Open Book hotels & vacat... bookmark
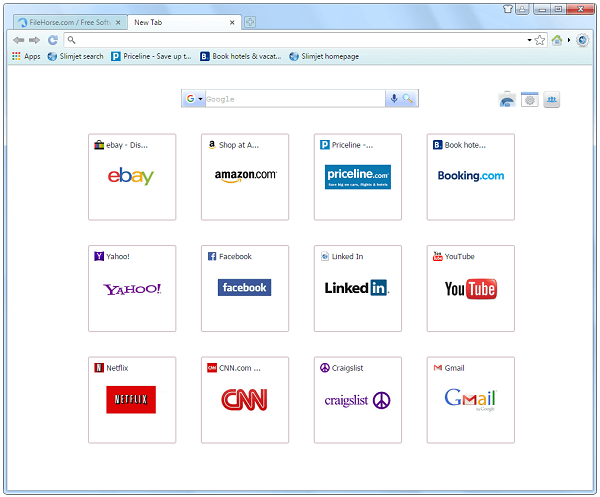 pyautogui.click(x=241, y=56)
